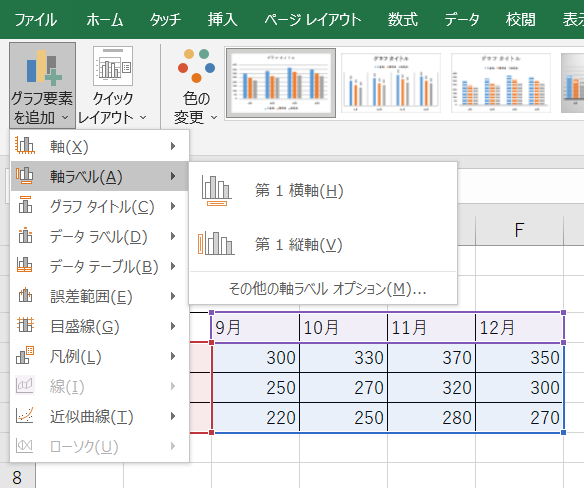Click the 目盛線 gridlines icon
Image resolution: width=584 pixels, height=488 pixels.
tap(25, 324)
